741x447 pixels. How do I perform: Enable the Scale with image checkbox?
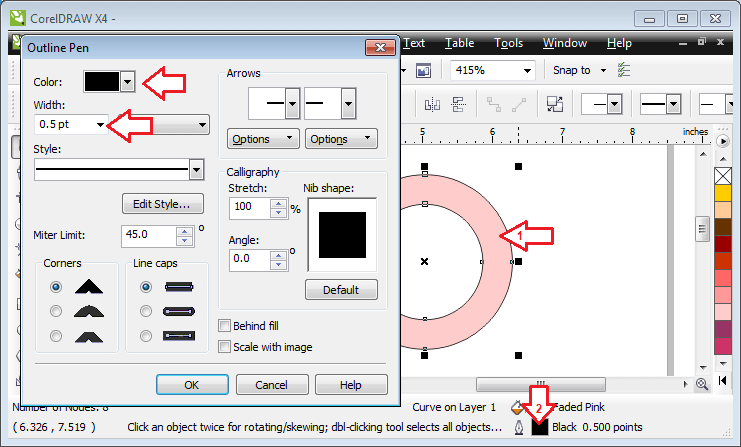(x=225, y=347)
